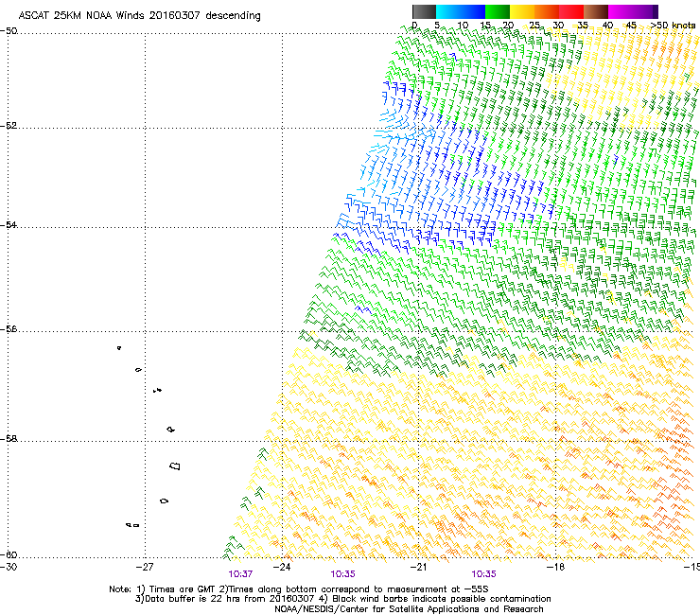Click the -56 latitude axis label
The width and height of the screenshot is (700, 615).
click(x=9, y=329)
